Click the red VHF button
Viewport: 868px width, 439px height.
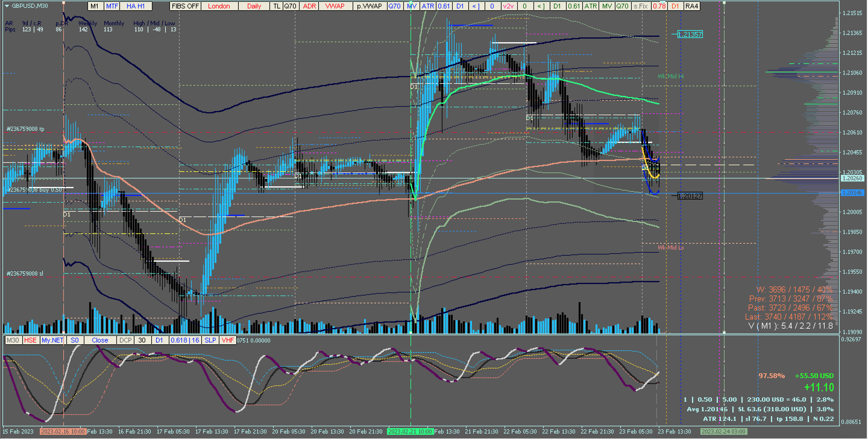pyautogui.click(x=228, y=340)
